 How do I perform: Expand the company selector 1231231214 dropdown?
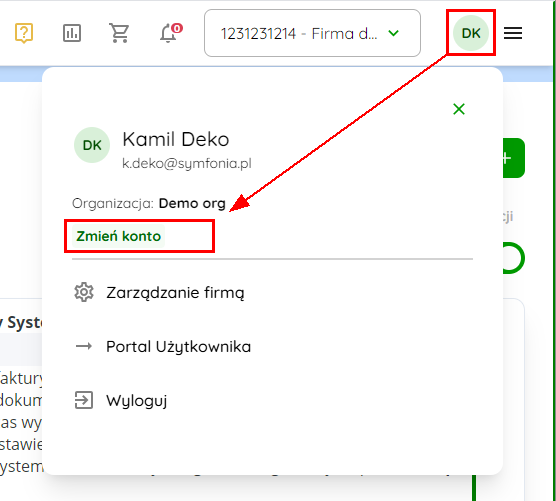(x=312, y=33)
